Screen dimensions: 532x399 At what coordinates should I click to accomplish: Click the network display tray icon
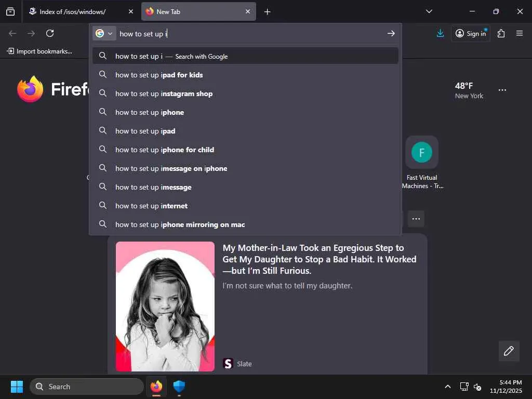click(464, 387)
